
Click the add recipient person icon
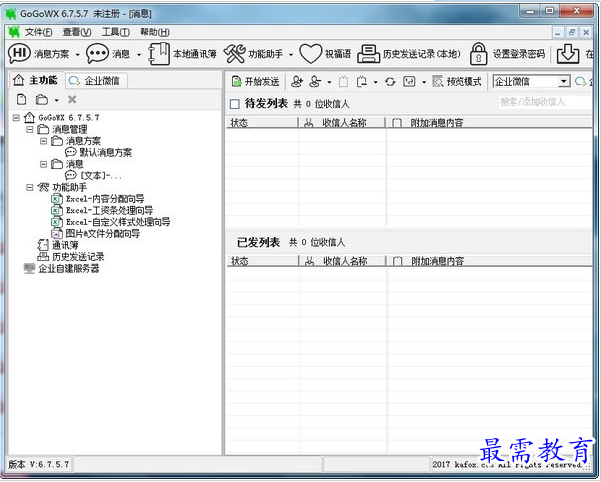(297, 81)
